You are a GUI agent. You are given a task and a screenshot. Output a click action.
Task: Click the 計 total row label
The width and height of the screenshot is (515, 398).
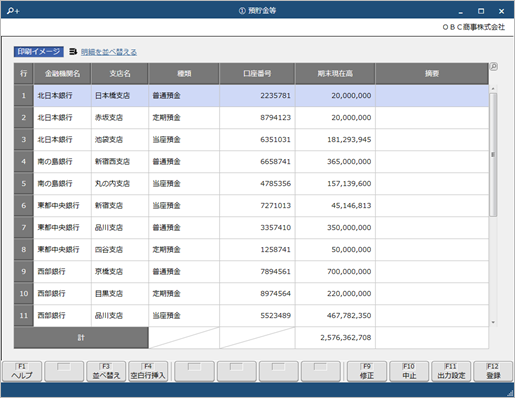click(81, 338)
